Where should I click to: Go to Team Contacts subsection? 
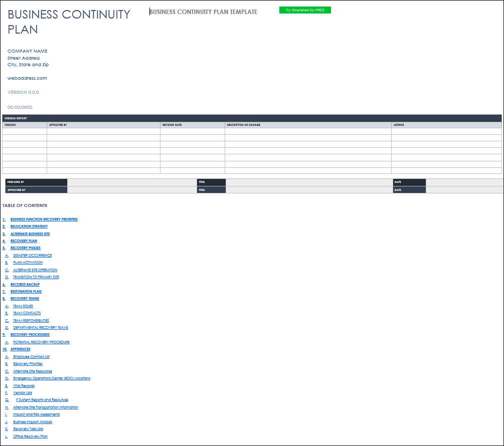click(27, 313)
